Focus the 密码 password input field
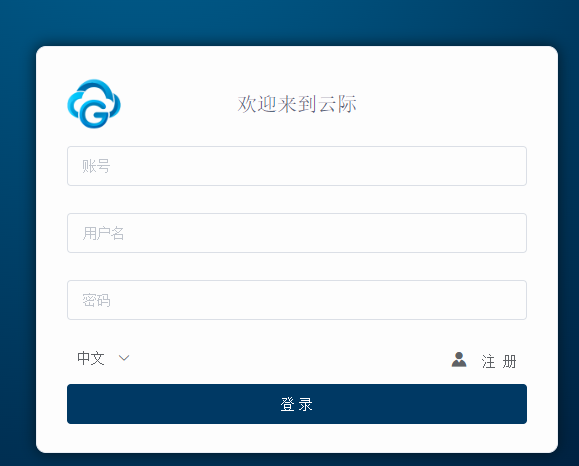This screenshot has height=466, width=579. point(297,300)
